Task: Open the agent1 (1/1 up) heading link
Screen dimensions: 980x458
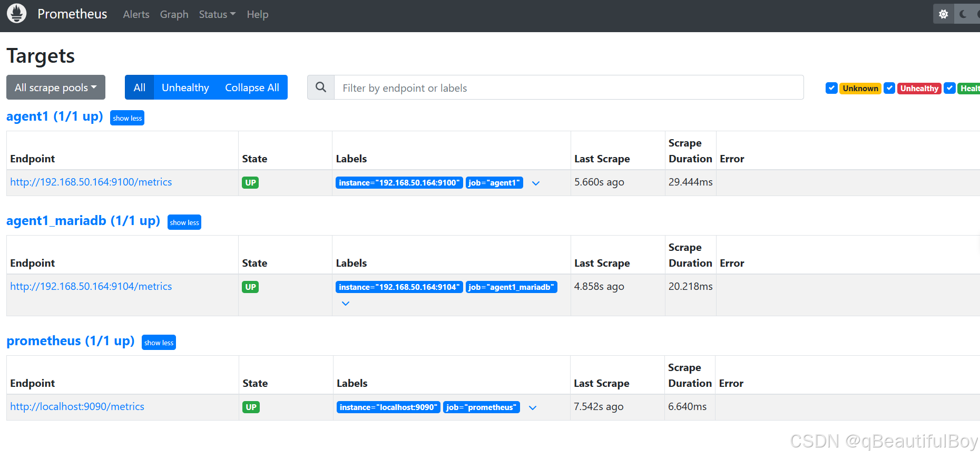Action: point(55,116)
